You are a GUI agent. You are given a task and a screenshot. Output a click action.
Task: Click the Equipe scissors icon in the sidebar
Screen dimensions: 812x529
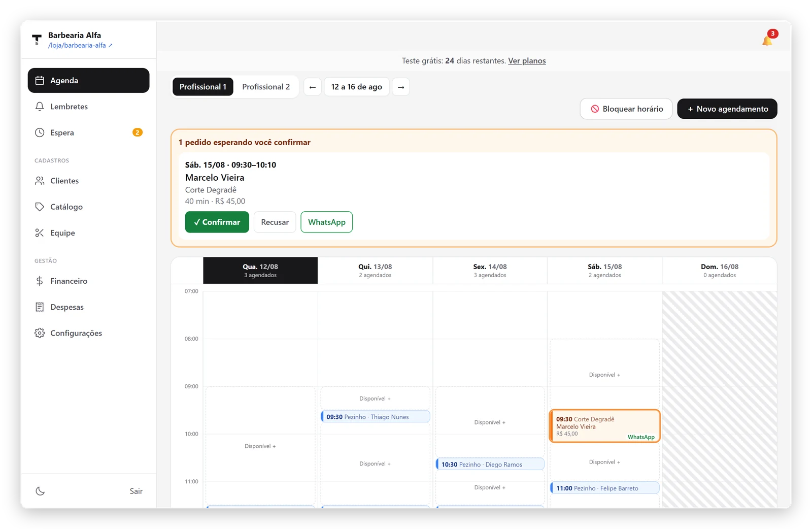click(x=40, y=233)
